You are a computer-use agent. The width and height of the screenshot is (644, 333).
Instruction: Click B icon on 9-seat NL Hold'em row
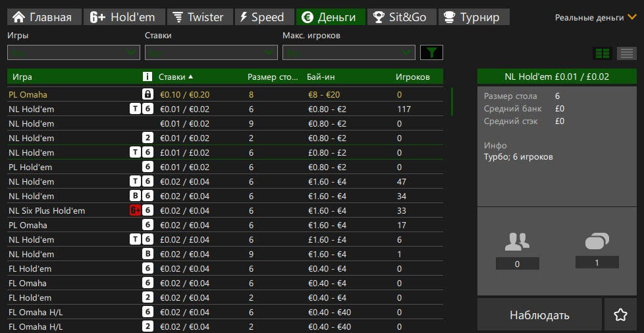148,254
